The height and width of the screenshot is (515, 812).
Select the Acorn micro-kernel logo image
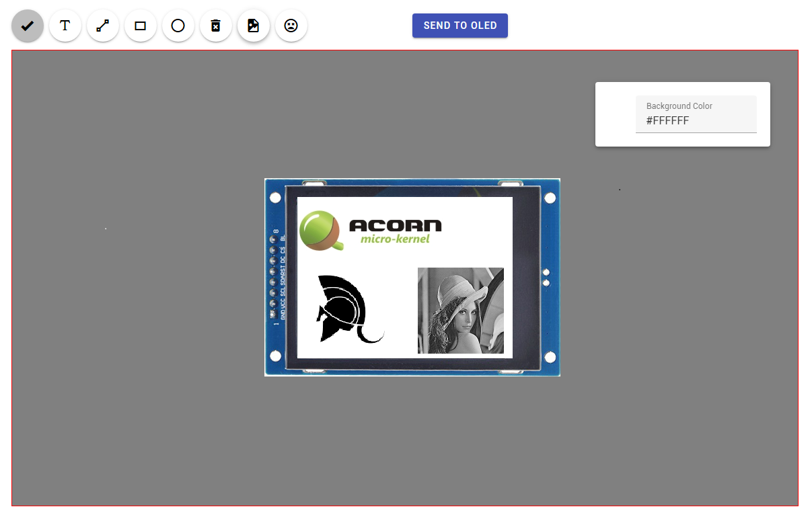[371, 231]
